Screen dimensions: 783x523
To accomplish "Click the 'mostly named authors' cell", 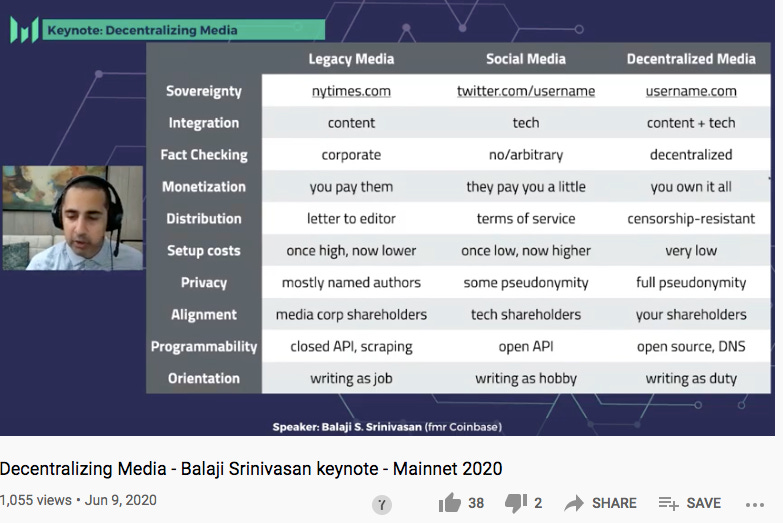I will point(351,283).
